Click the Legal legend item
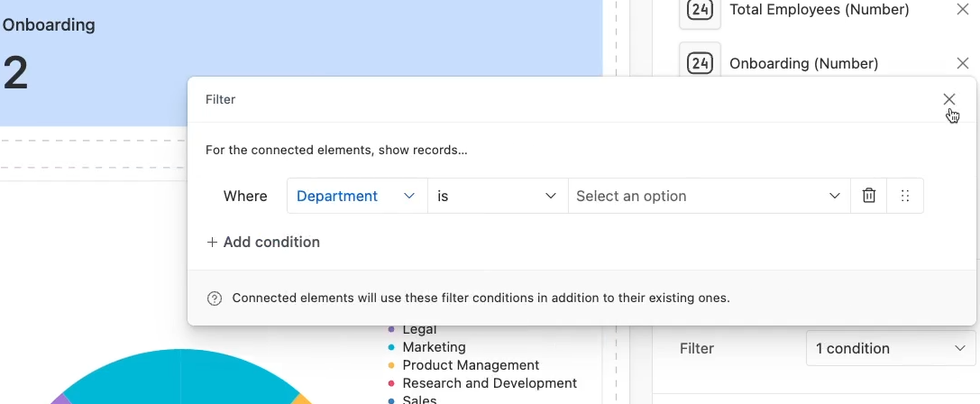Screen dimensions: 980x404 click(x=412, y=329)
